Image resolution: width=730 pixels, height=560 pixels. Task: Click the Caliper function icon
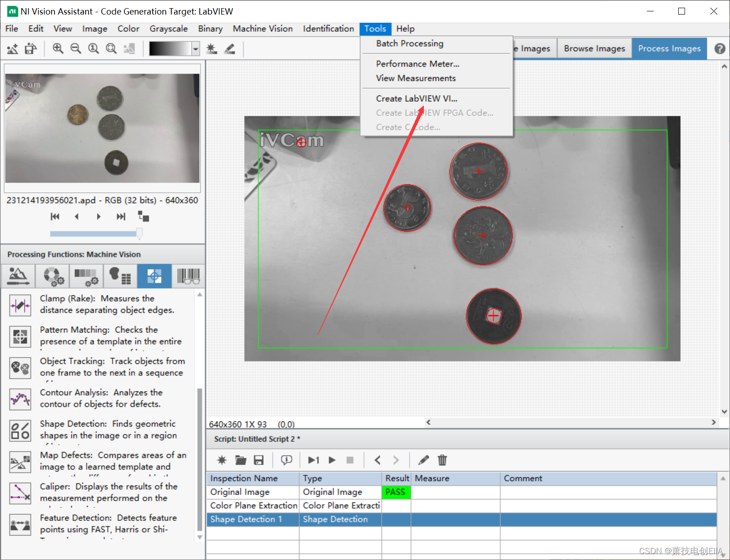20,493
